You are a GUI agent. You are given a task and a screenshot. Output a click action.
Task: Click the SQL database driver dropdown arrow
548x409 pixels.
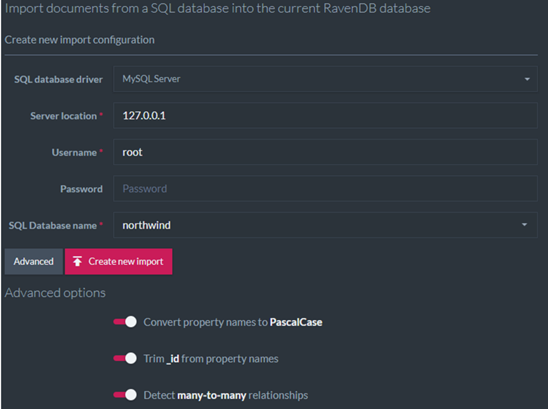[x=527, y=79]
